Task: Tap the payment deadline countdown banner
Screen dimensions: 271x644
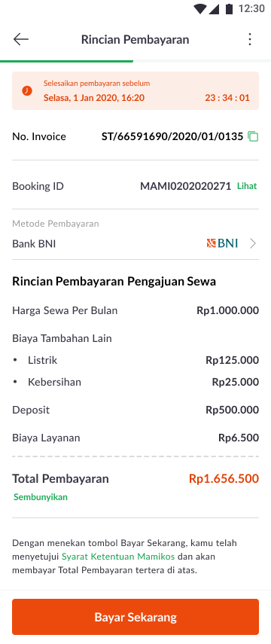Action: (135, 91)
